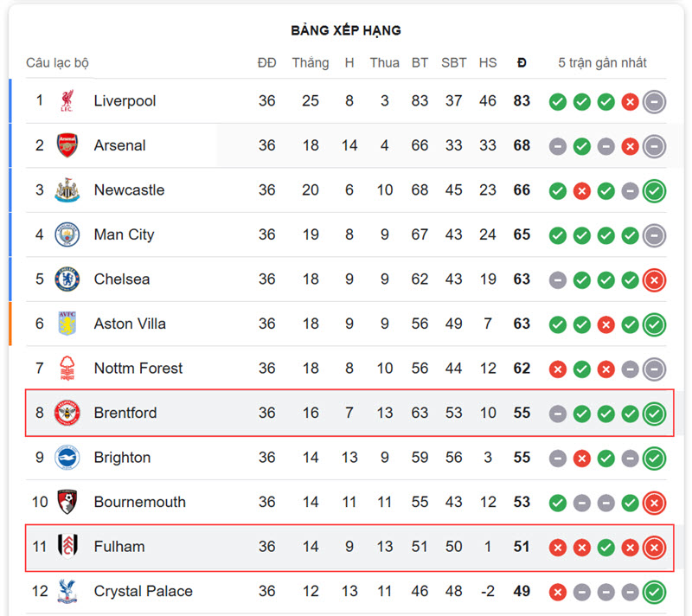Image resolution: width=692 pixels, height=616 pixels.
Task: Click Newcastle's latest match win icon
Action: [655, 191]
